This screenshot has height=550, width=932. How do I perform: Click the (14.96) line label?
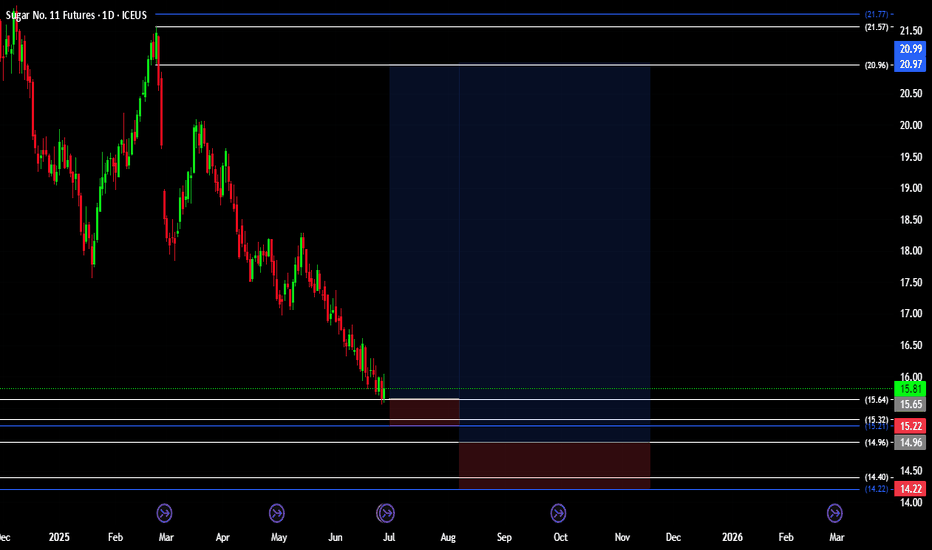[x=876, y=442]
